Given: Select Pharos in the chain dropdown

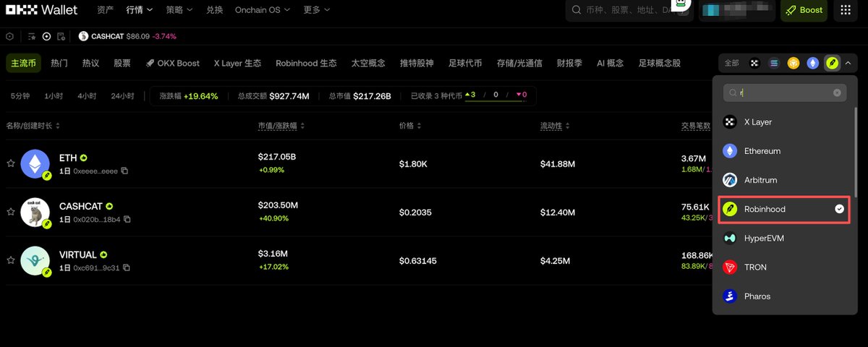Looking at the screenshot, I should tap(783, 296).
